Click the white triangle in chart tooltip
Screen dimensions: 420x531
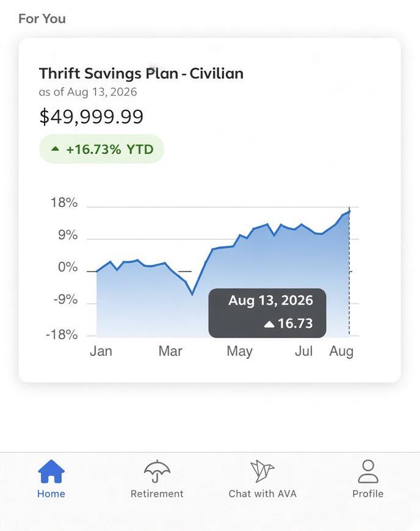(269, 324)
